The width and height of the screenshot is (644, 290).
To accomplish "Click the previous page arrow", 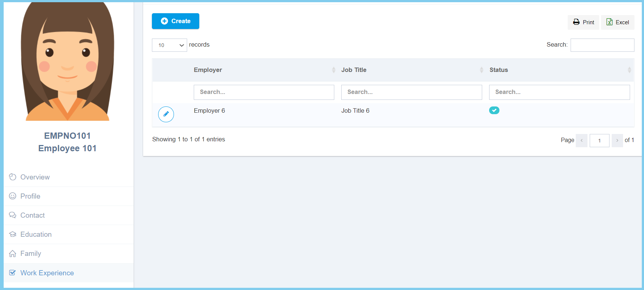I will tap(582, 141).
